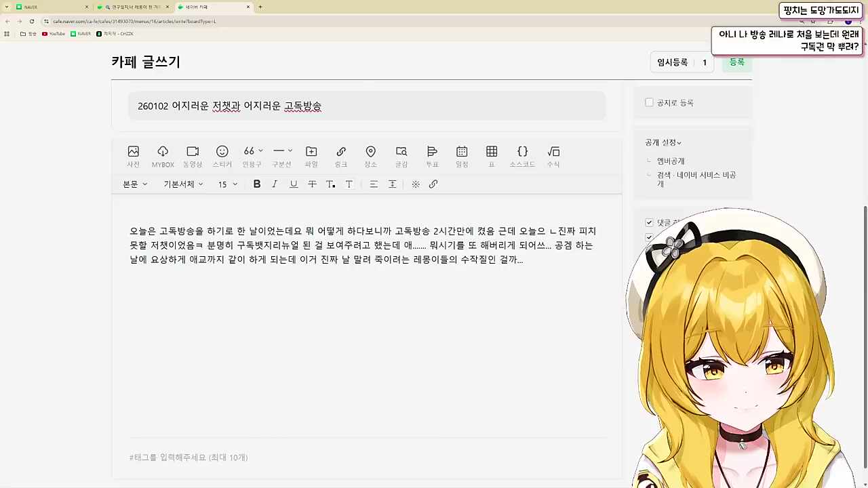Close the 네이버 카페 browser tab

tap(248, 7)
